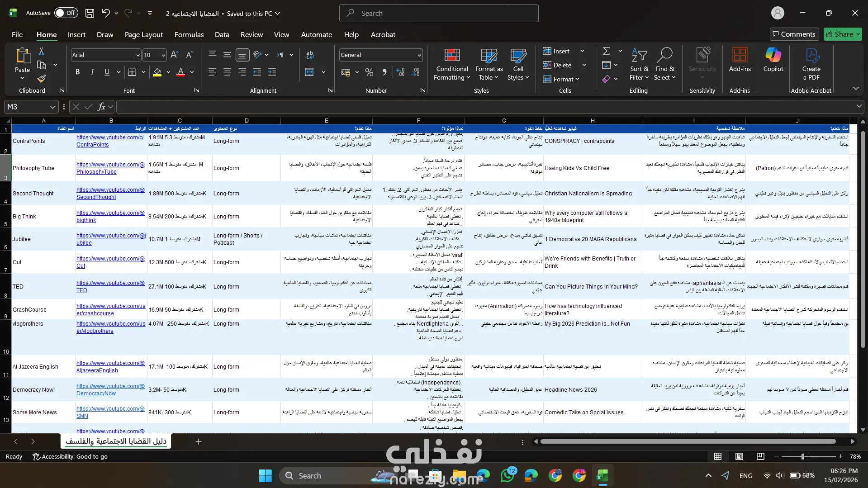Image resolution: width=868 pixels, height=488 pixels.
Task: Click the Increase Indent icon
Action: pyautogui.click(x=272, y=72)
